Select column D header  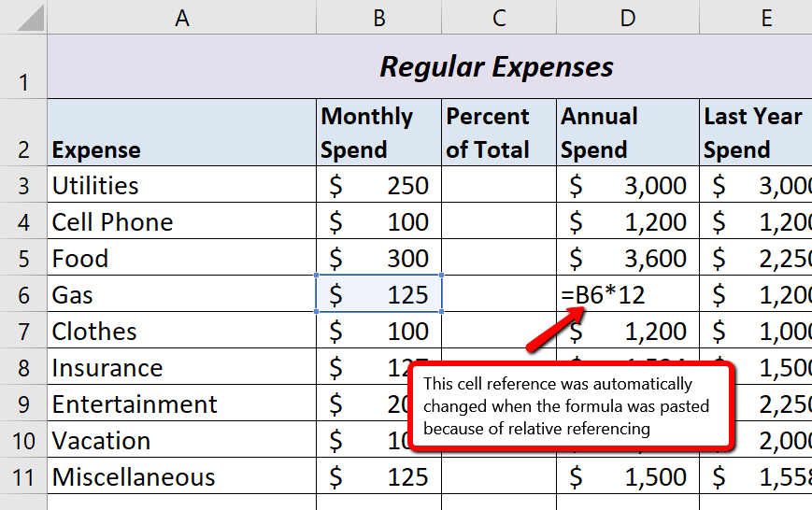pyautogui.click(x=628, y=17)
